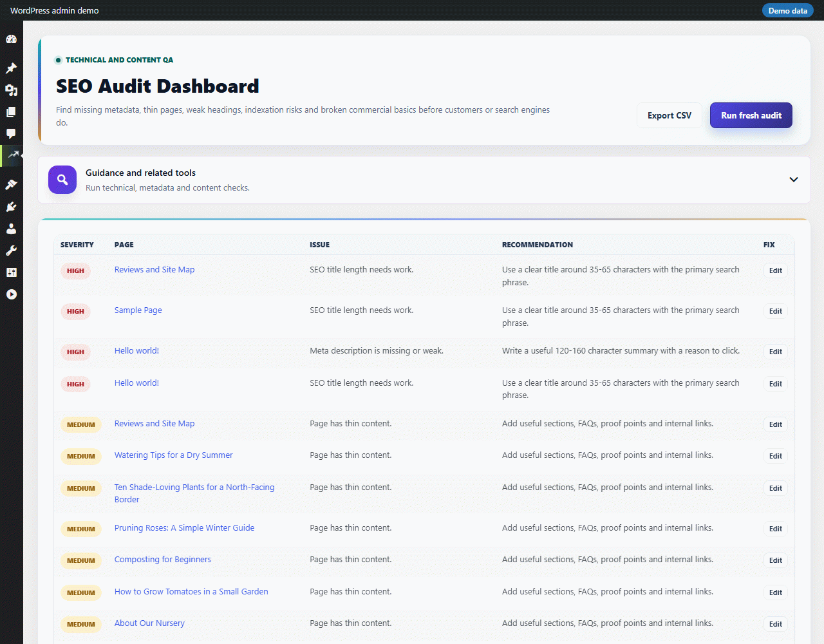Viewport: 824px width, 644px height.
Task: Open Tools wrench icon in sidebar
Action: pyautogui.click(x=11, y=251)
